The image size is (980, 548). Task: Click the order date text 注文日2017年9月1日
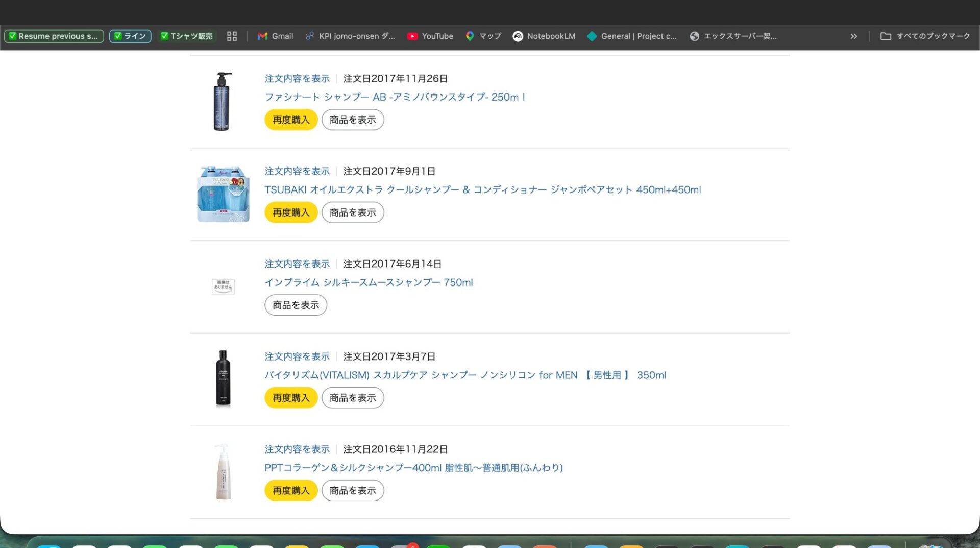pyautogui.click(x=389, y=171)
